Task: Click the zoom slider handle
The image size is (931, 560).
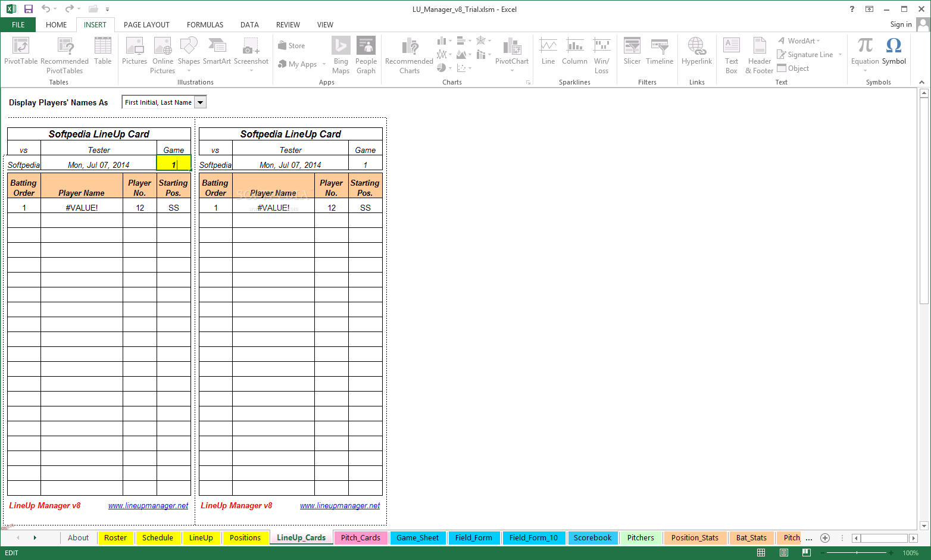Action: tap(857, 553)
